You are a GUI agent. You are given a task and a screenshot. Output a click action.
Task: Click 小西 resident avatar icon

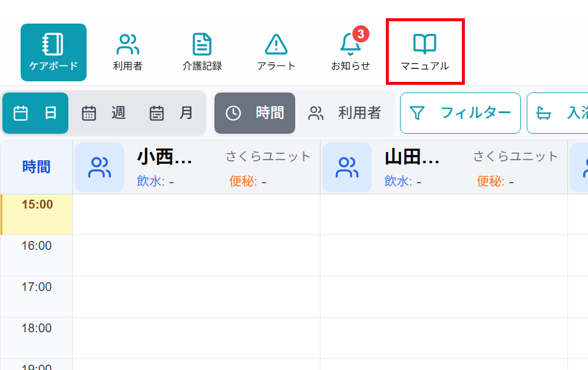[x=100, y=167]
